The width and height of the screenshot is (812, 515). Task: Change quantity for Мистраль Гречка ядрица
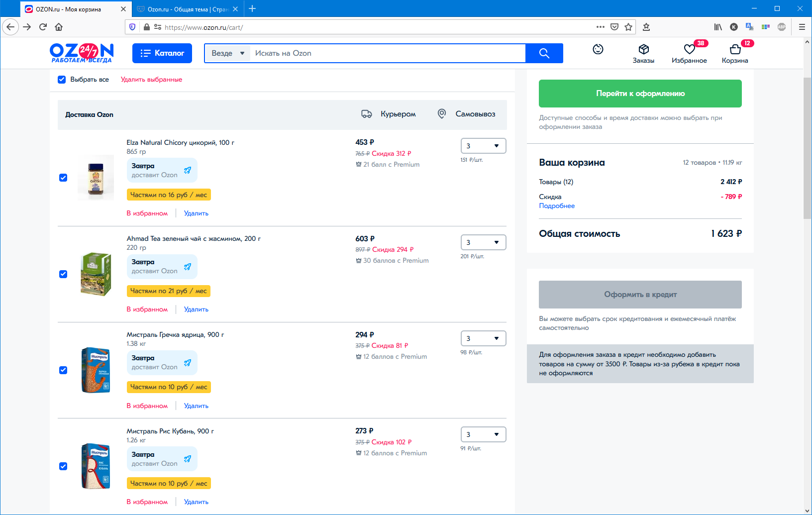tap(483, 338)
